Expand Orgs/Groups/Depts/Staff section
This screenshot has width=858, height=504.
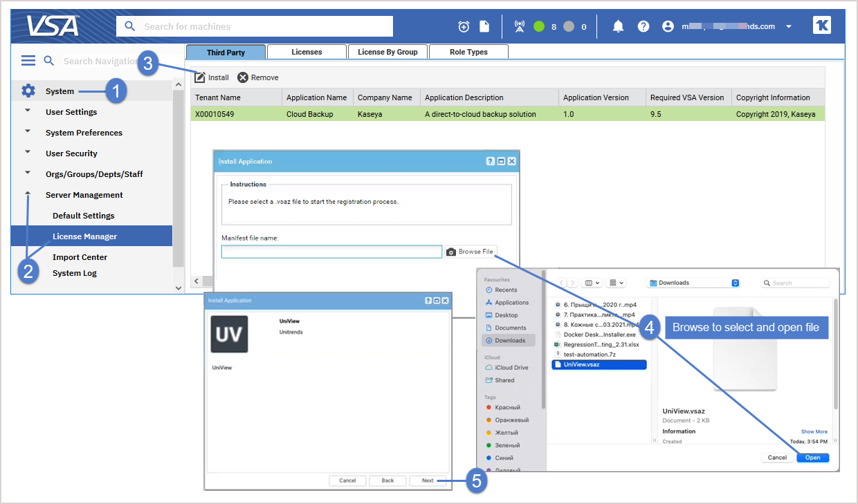click(x=28, y=174)
